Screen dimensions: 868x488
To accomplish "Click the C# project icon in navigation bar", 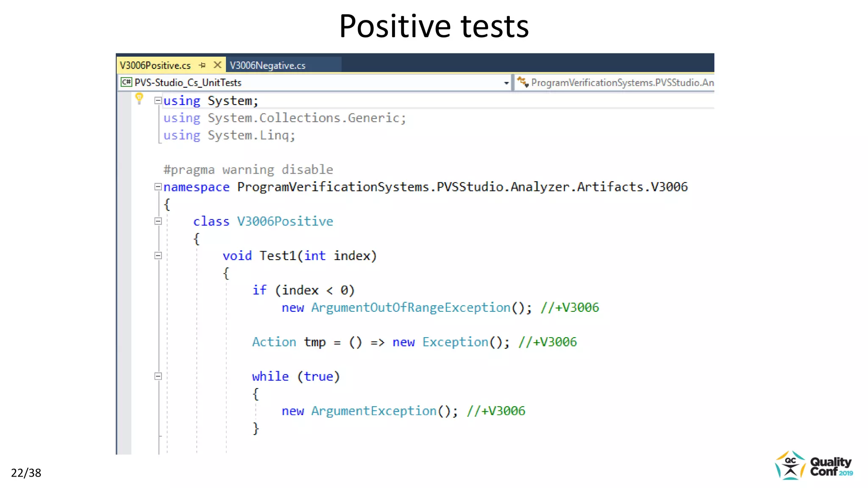I will click(x=126, y=82).
